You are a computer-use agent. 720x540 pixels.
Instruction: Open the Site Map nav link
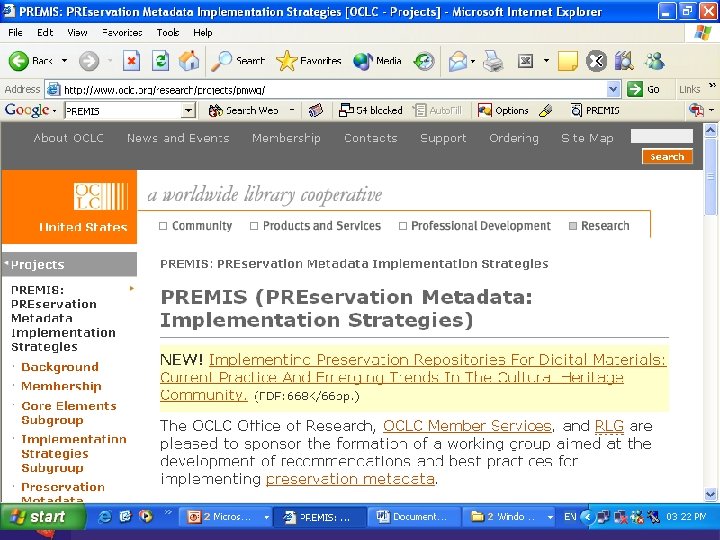(587, 138)
